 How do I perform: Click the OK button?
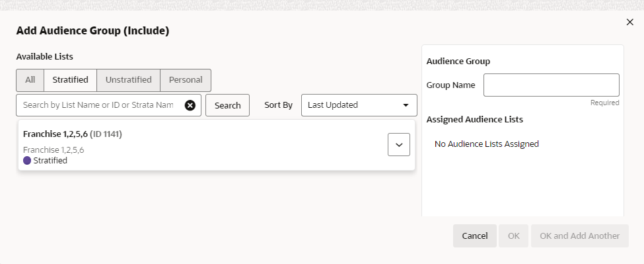513,236
